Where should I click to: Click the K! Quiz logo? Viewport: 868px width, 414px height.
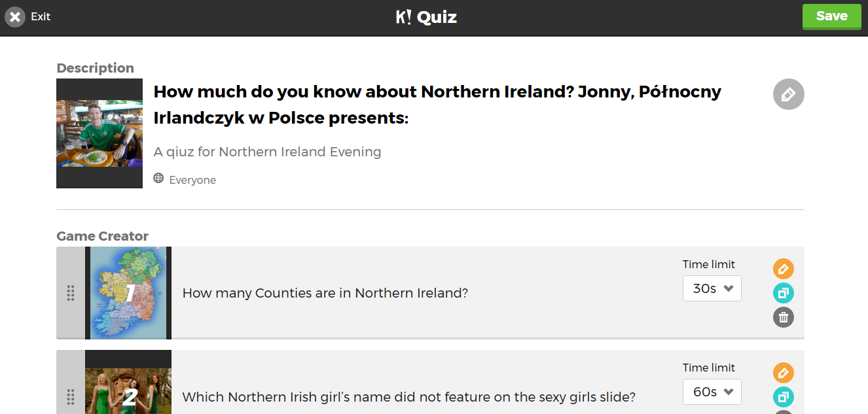426,17
